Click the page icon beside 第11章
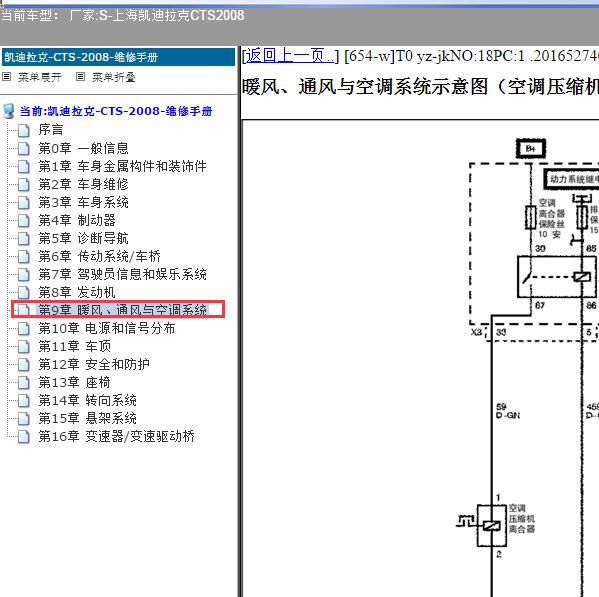The height and width of the screenshot is (597, 599). [x=24, y=347]
